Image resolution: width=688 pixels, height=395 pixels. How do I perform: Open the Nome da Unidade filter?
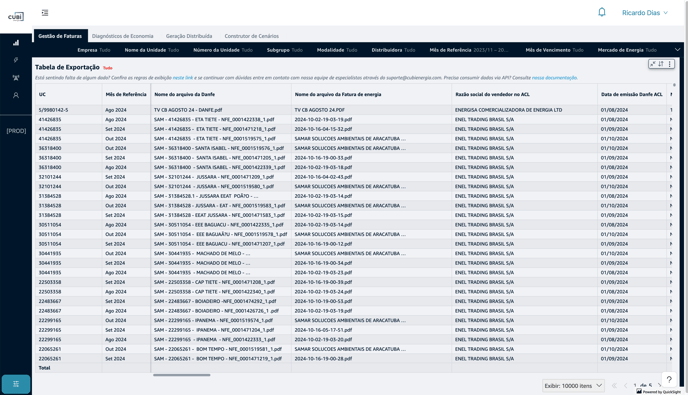[x=152, y=50]
